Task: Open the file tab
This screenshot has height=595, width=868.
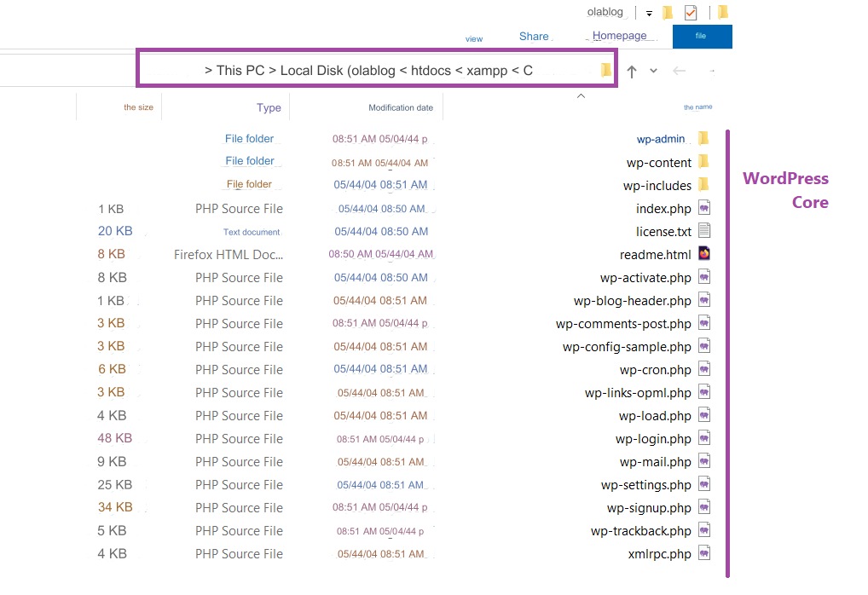Action: click(x=702, y=36)
